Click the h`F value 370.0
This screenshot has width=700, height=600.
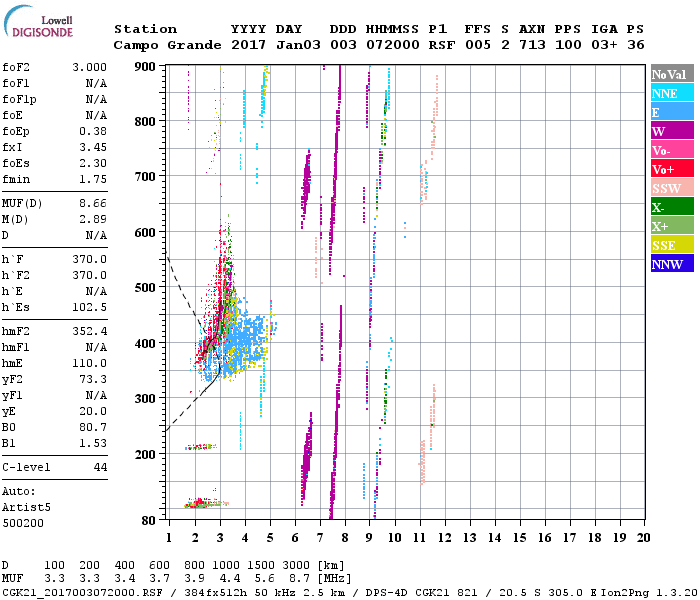click(x=89, y=259)
